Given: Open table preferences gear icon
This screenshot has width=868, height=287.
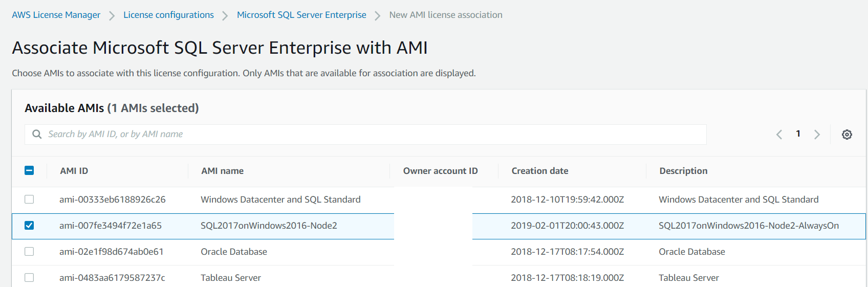Looking at the screenshot, I should click(x=847, y=135).
